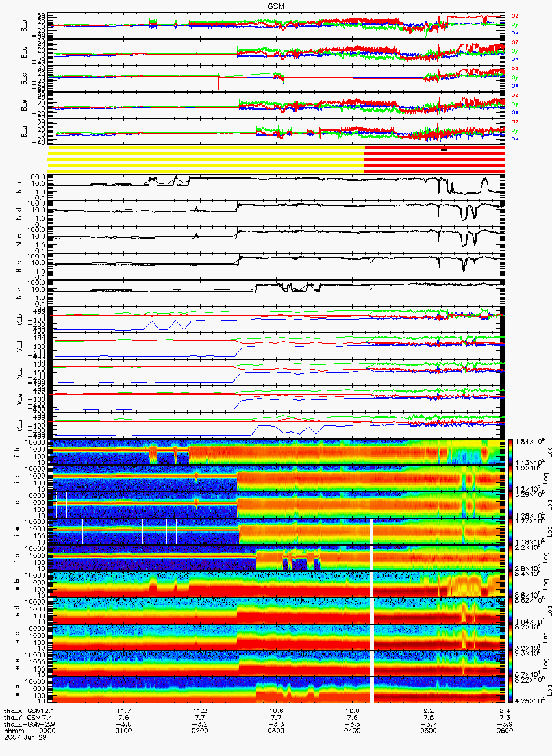Screen dimensions: 552x756
Task: Click the N_e density panel label
Action: [19, 266]
